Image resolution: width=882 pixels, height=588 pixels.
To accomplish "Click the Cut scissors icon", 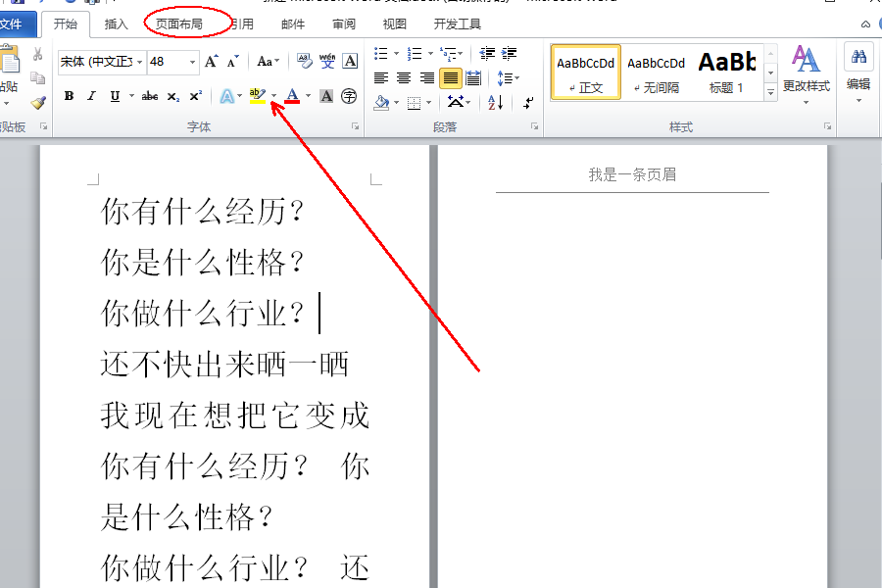I will (37, 55).
